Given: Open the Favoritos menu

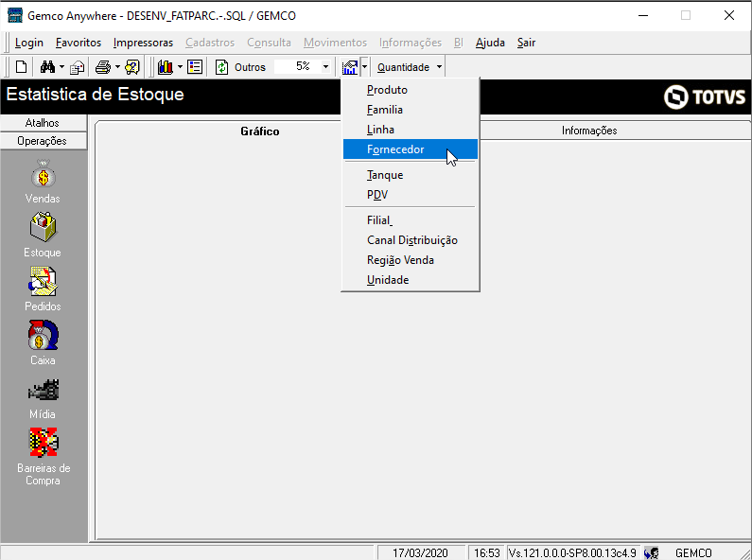Looking at the screenshot, I should click(x=79, y=43).
